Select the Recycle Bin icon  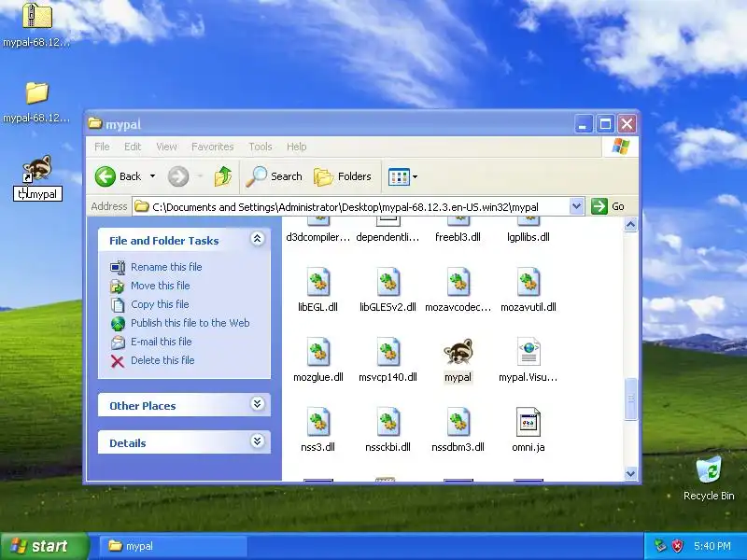click(709, 470)
